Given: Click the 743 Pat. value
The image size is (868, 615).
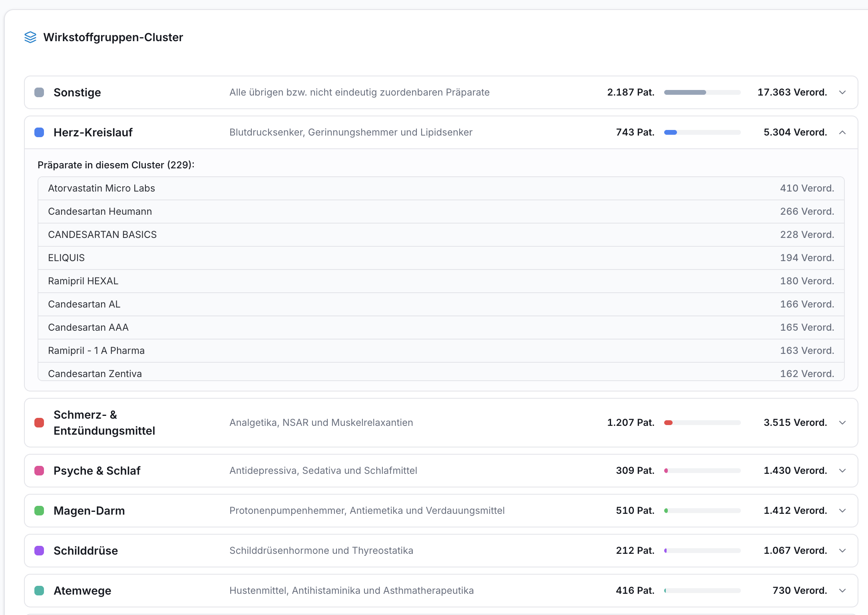Looking at the screenshot, I should [635, 132].
